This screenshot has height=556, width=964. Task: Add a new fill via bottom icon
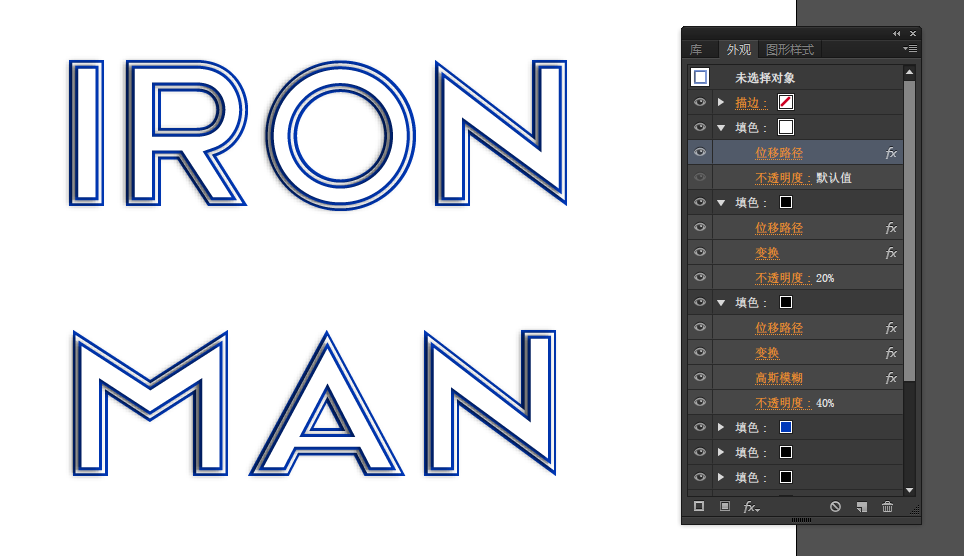(725, 506)
